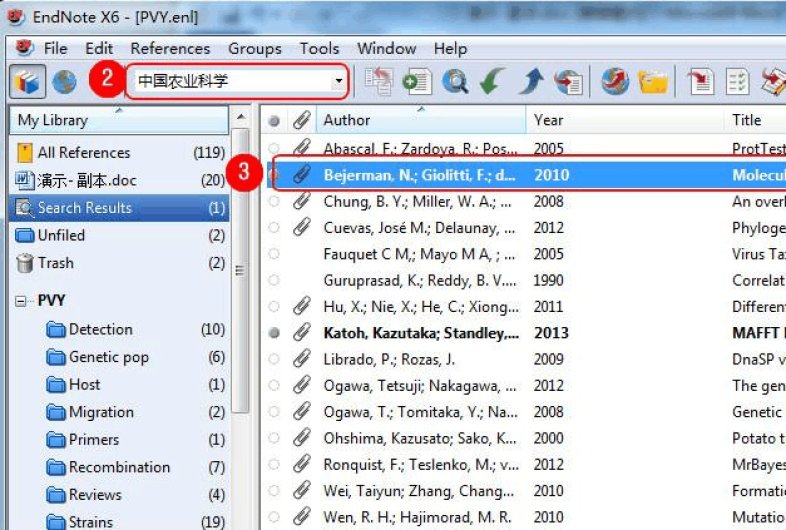Open Host group folder

point(134,385)
